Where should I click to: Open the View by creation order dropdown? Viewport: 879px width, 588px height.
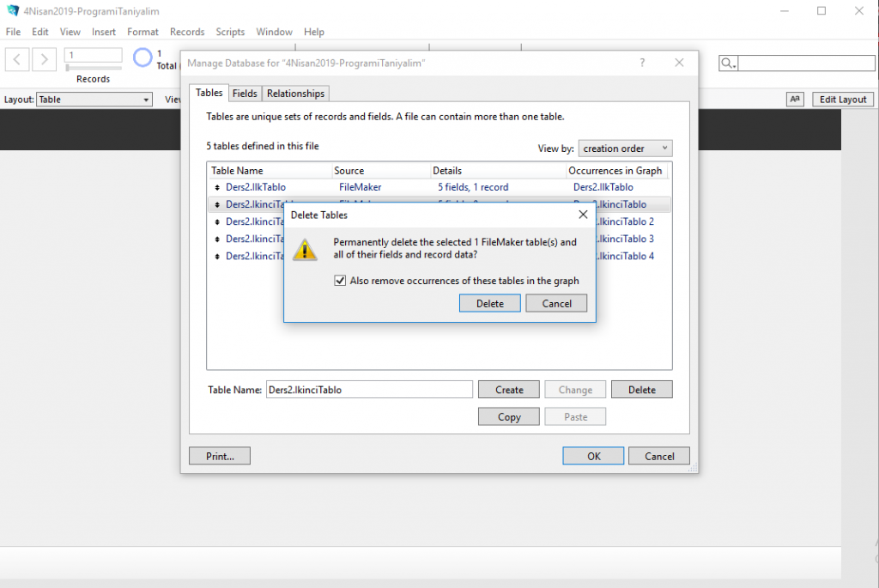pyautogui.click(x=625, y=148)
